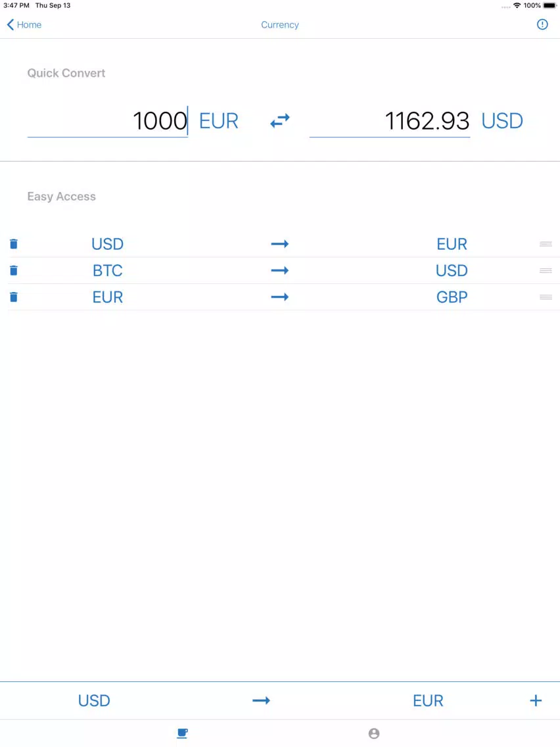Grab reorder handle on BTC to USD row
Image resolution: width=560 pixels, height=747 pixels.
coord(546,271)
